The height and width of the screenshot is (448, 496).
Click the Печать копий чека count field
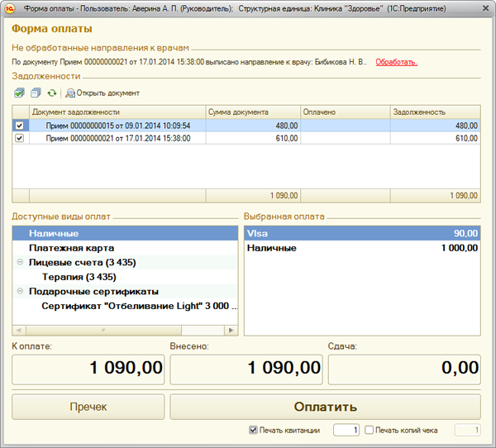(468, 431)
